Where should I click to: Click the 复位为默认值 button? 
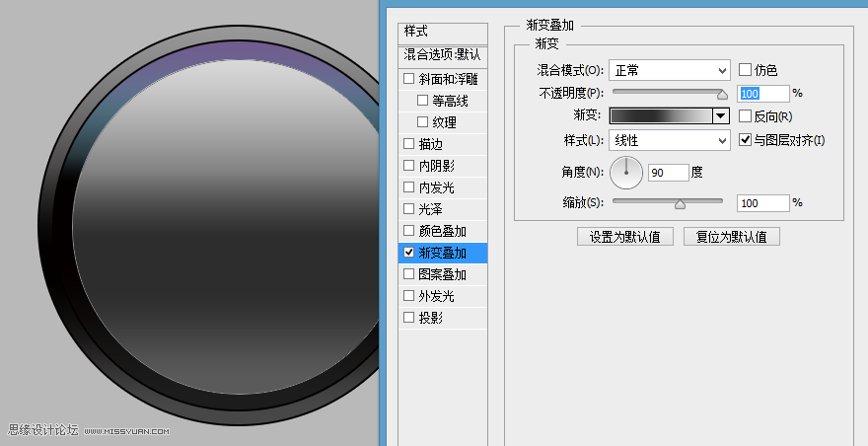pos(731,237)
